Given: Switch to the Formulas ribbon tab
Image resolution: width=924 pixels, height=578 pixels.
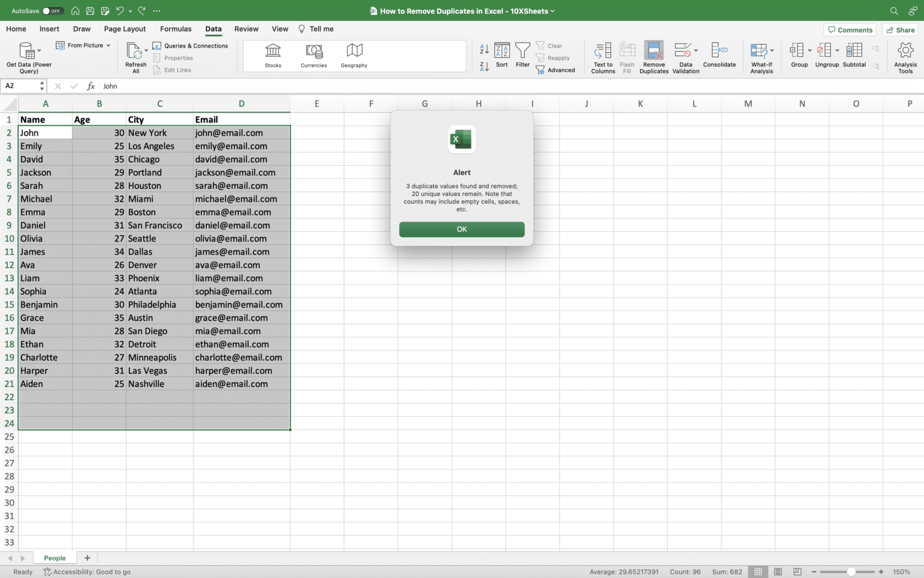Looking at the screenshot, I should pos(175,29).
